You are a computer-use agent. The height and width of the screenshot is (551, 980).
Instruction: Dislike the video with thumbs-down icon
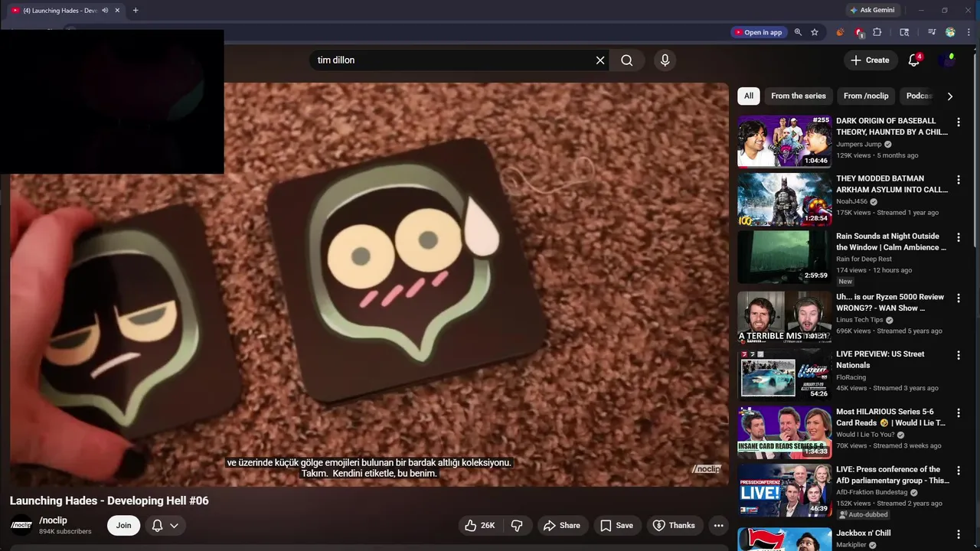pyautogui.click(x=517, y=525)
